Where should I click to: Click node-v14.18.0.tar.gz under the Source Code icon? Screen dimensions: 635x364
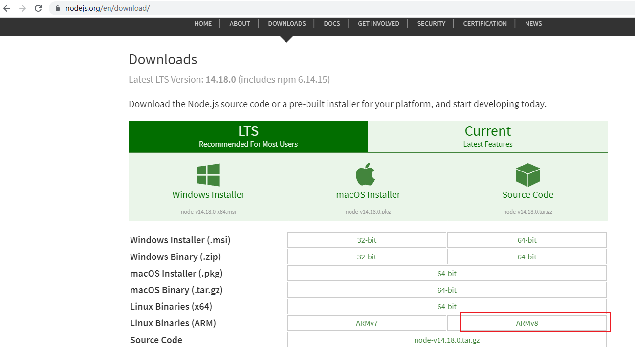(528, 212)
